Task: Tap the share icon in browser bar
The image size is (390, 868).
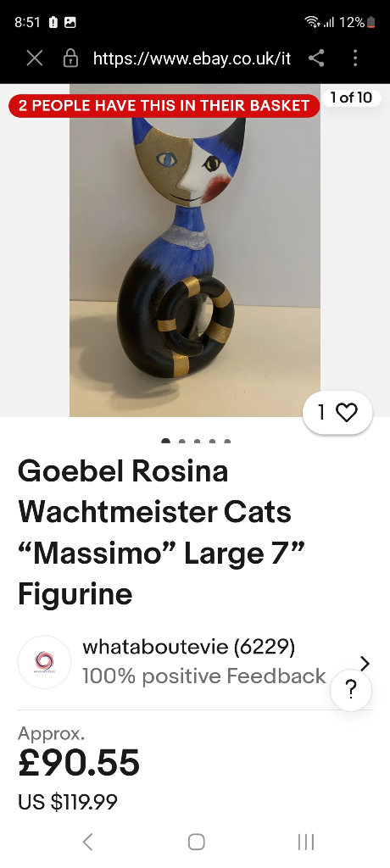Action: pyautogui.click(x=316, y=58)
